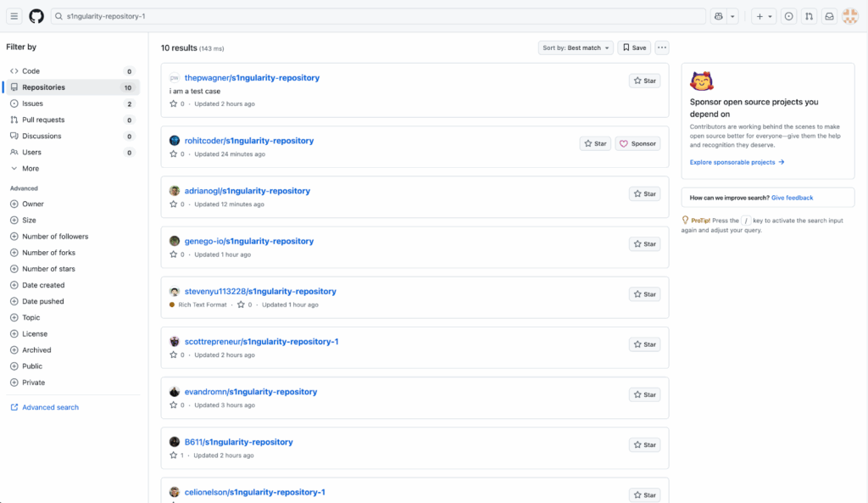Go to GitHub home via Octocat logo
The image size is (868, 503).
click(36, 16)
